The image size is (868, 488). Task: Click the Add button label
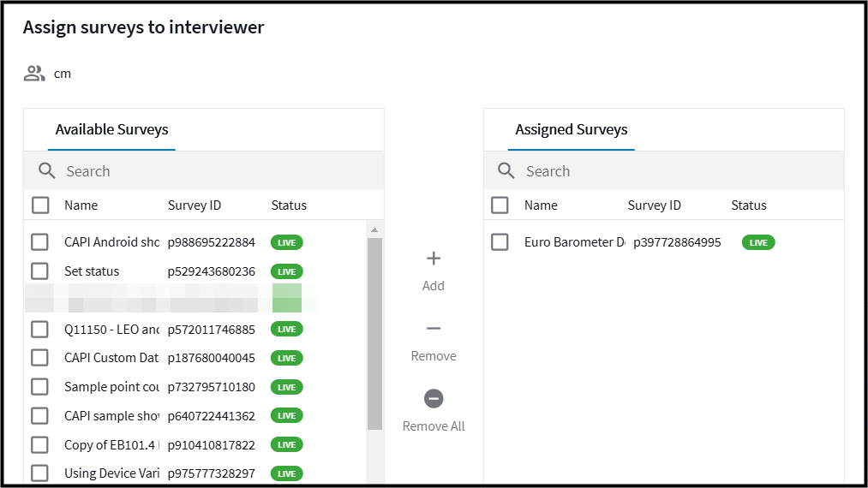434,285
